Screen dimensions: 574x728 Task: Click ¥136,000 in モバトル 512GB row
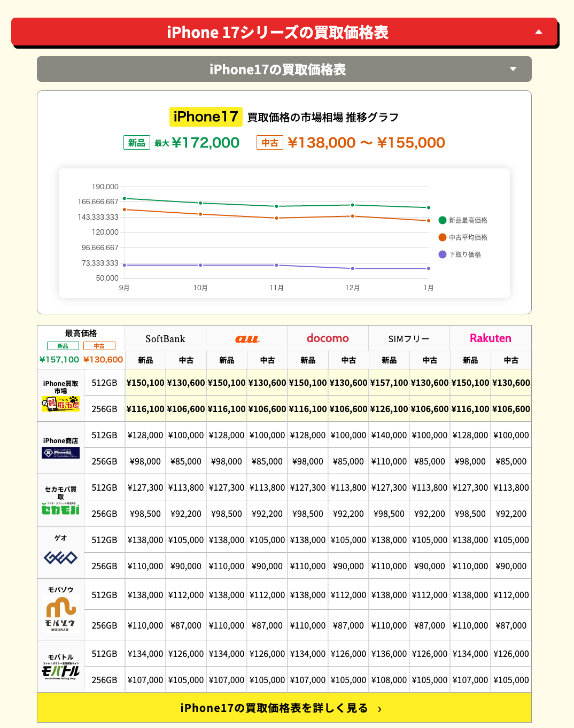pyautogui.click(x=389, y=654)
